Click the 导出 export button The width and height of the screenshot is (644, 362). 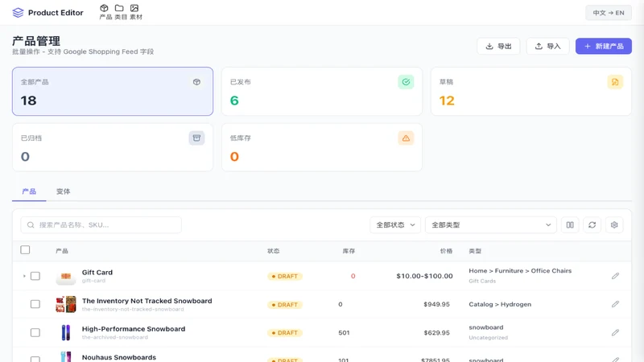[498, 46]
